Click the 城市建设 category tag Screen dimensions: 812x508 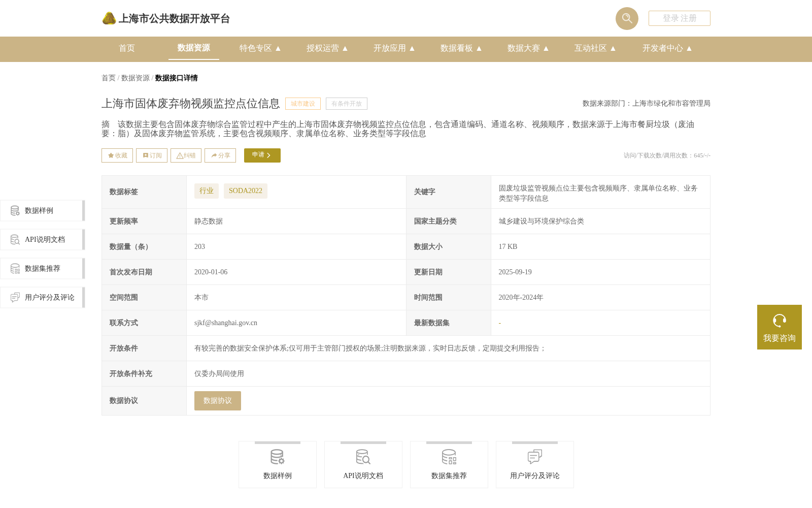pos(303,104)
